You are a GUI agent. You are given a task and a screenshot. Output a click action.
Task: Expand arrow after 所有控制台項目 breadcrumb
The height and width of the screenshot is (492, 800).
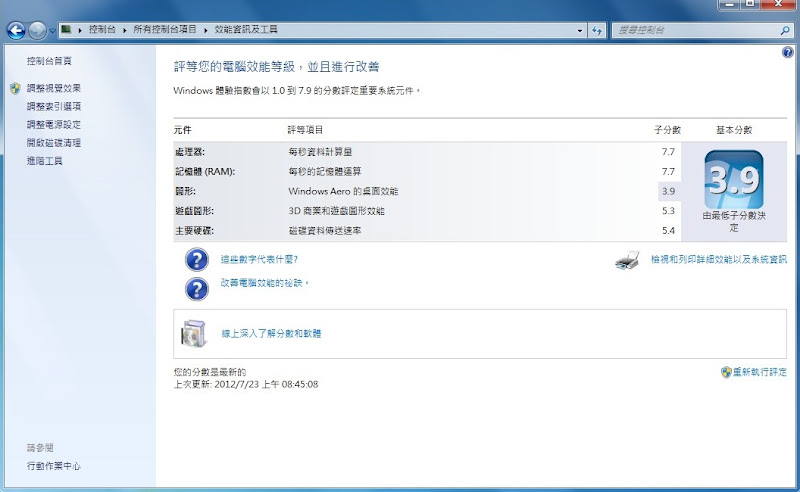pyautogui.click(x=206, y=30)
